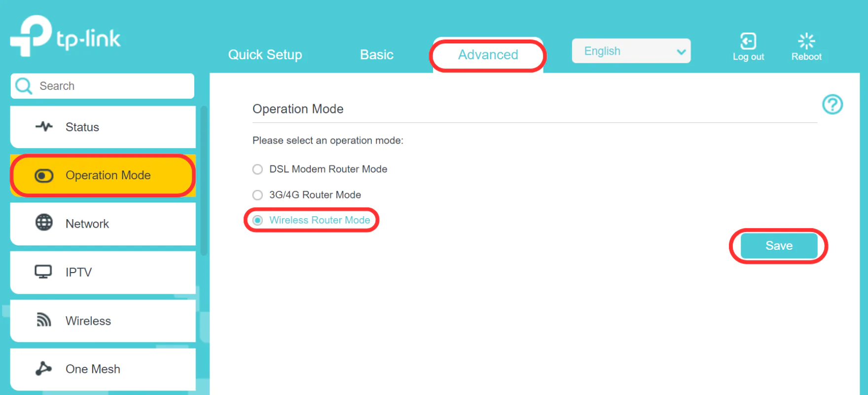The height and width of the screenshot is (395, 868).
Task: Click the Operation Mode sidebar label
Action: click(x=108, y=175)
